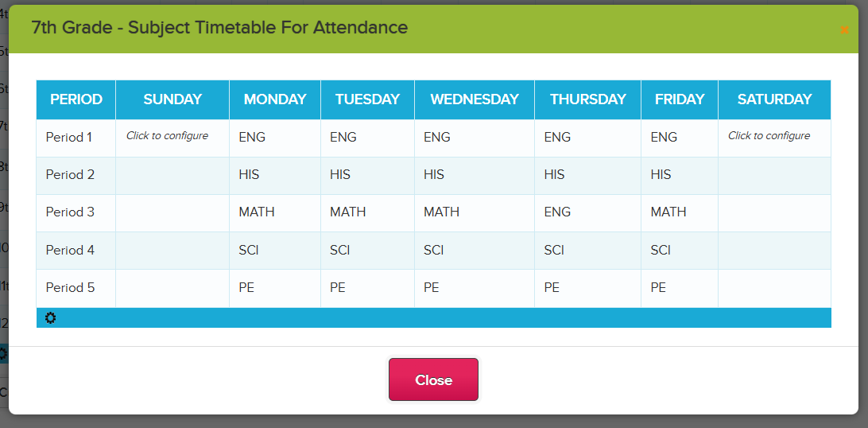Viewport: 868px width, 428px height.
Task: Select Thursday Period 3 ENG cell
Action: tap(587, 212)
